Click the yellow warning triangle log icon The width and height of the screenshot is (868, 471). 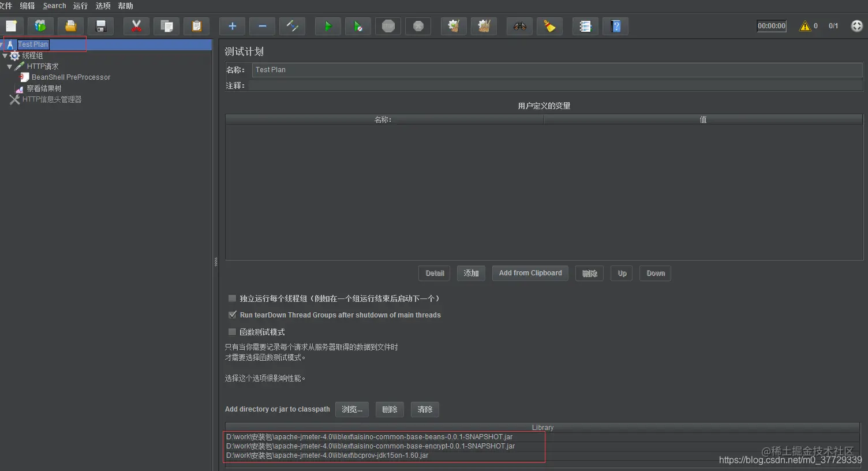[805, 26]
